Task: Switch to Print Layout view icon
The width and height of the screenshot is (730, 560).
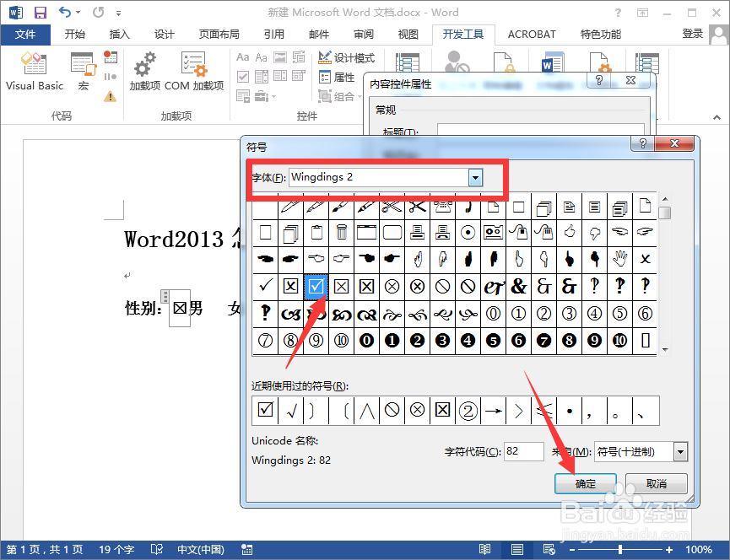Action: 516,550
